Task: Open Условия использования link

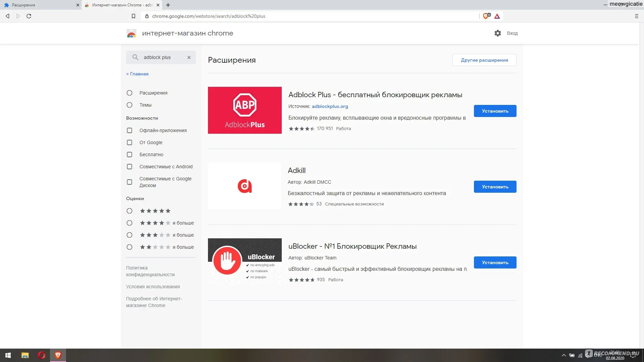Action: pyautogui.click(x=153, y=287)
